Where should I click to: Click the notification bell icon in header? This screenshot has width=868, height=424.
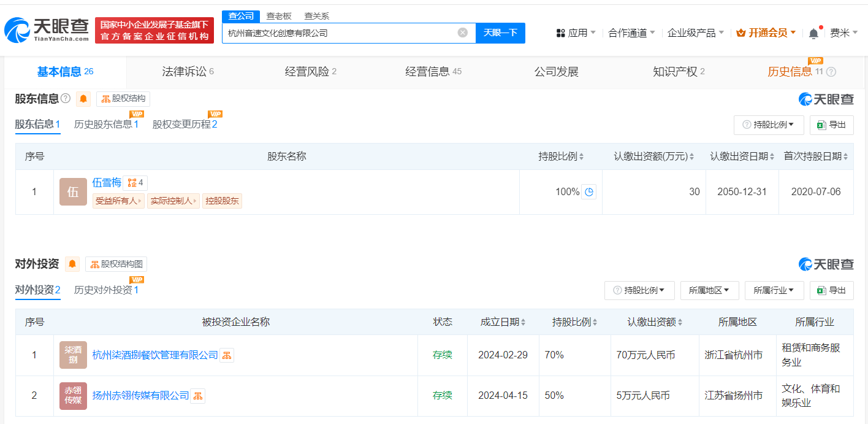point(813,33)
